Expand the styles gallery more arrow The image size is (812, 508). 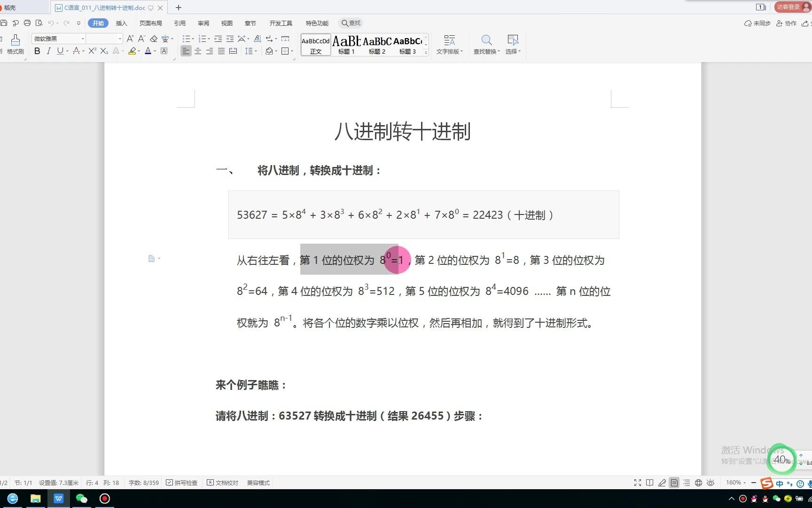[426, 53]
